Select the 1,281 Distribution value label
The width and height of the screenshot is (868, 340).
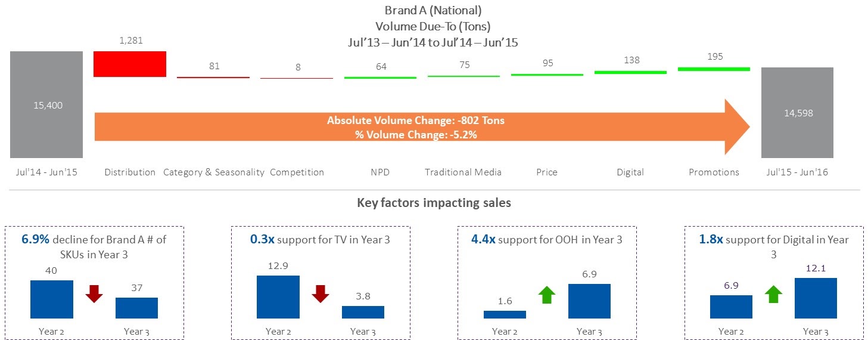point(131,41)
